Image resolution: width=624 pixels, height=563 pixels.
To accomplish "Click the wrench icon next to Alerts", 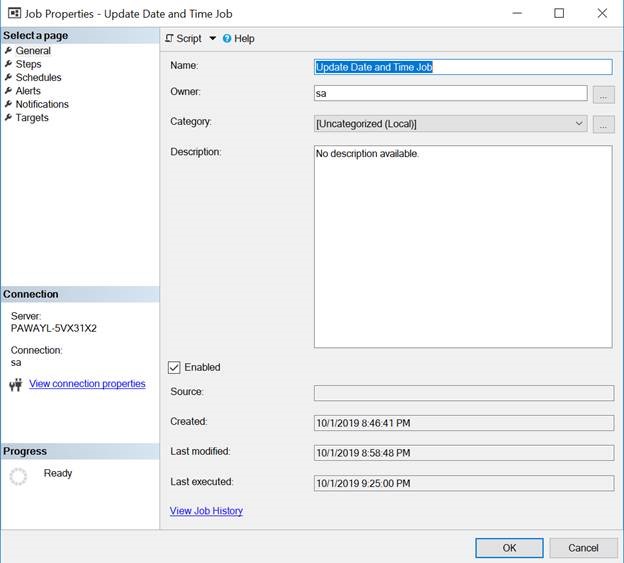I will pyautogui.click(x=9, y=91).
